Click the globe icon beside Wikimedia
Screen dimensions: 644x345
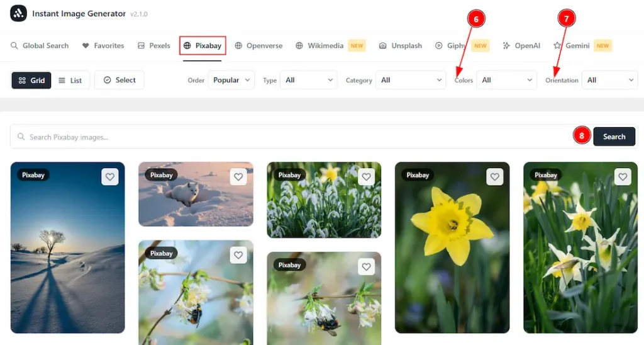tap(299, 46)
